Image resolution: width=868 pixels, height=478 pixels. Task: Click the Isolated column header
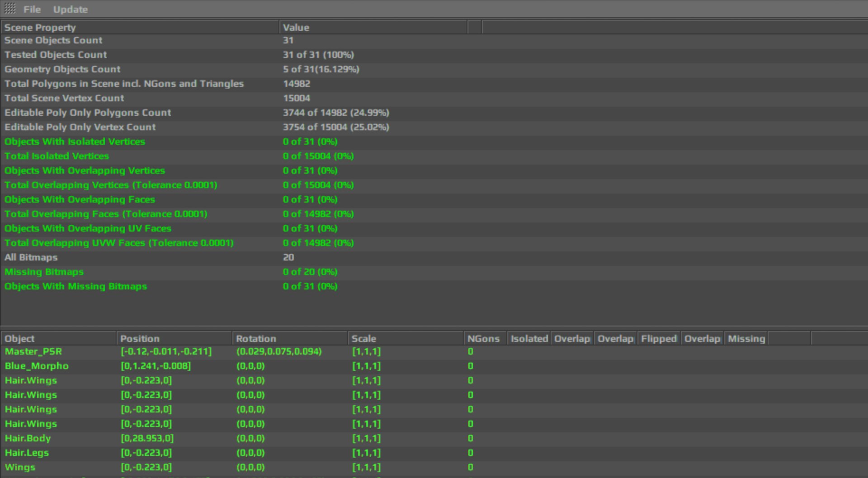[529, 339]
